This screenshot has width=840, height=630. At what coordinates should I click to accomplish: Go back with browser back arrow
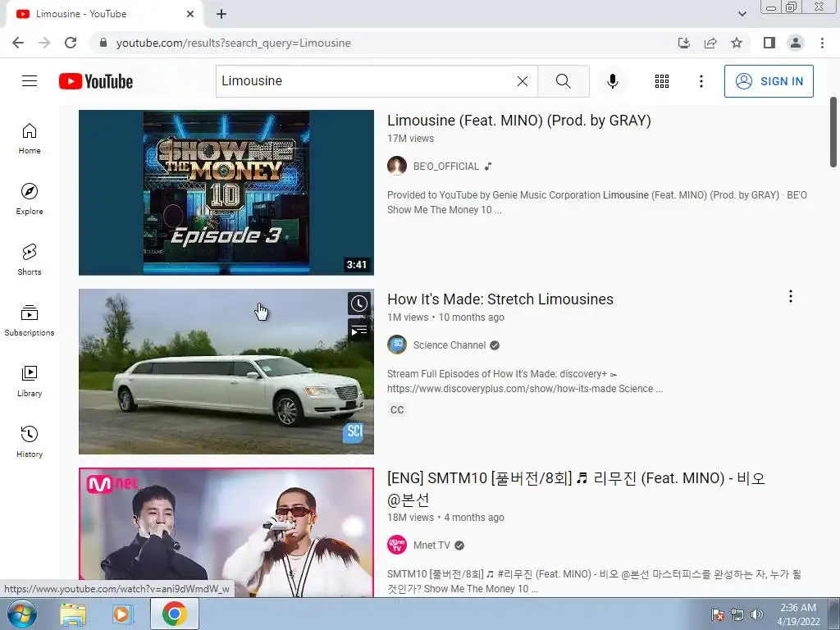[18, 43]
